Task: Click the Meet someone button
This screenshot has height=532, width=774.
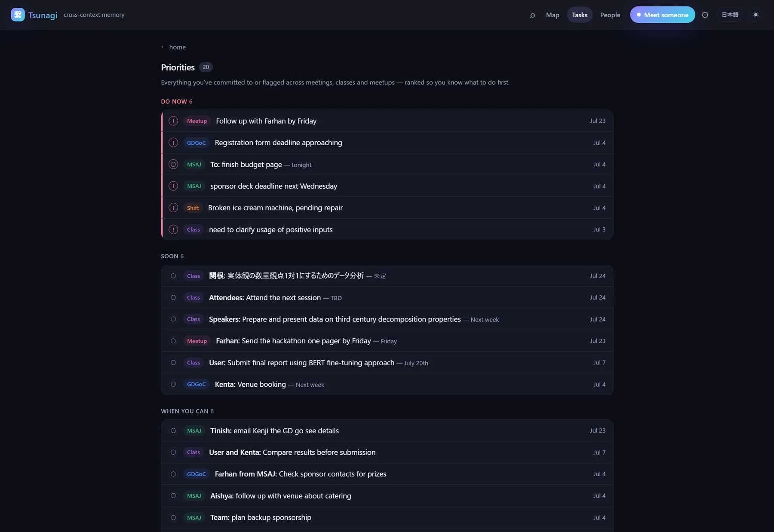Action: [662, 15]
